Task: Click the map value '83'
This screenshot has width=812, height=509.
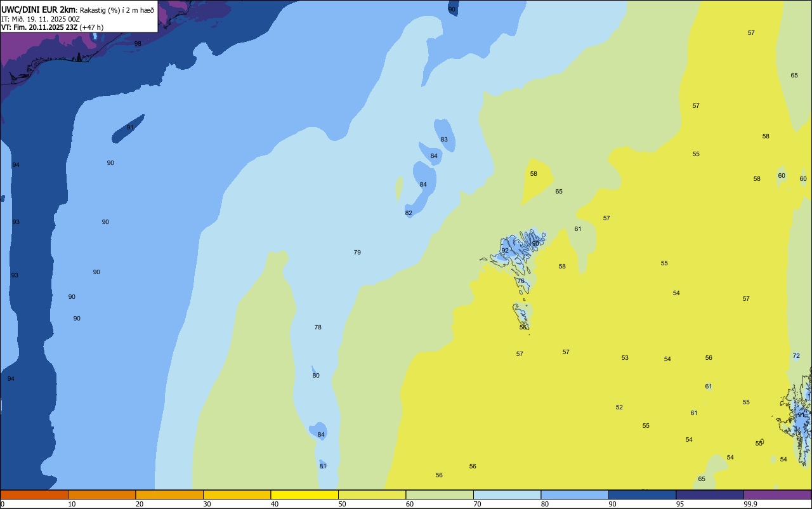Action: click(444, 139)
